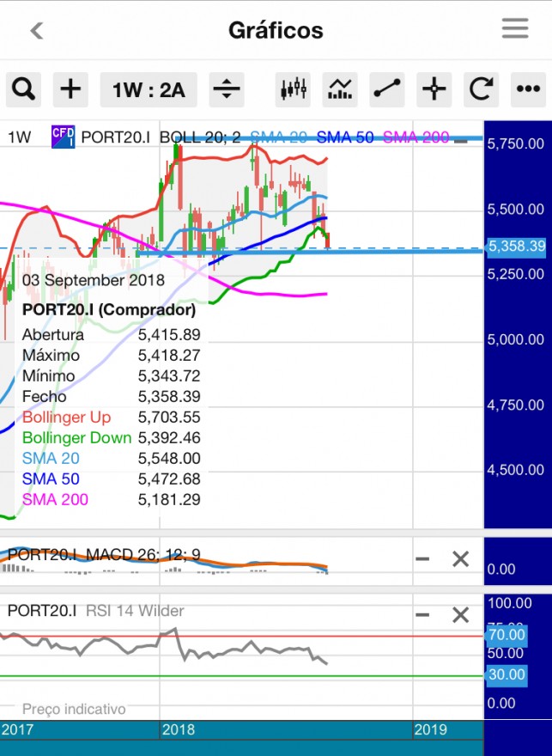Tap the BOLL 20; 2 indicator label
This screenshot has height=756, width=552.
click(200, 137)
